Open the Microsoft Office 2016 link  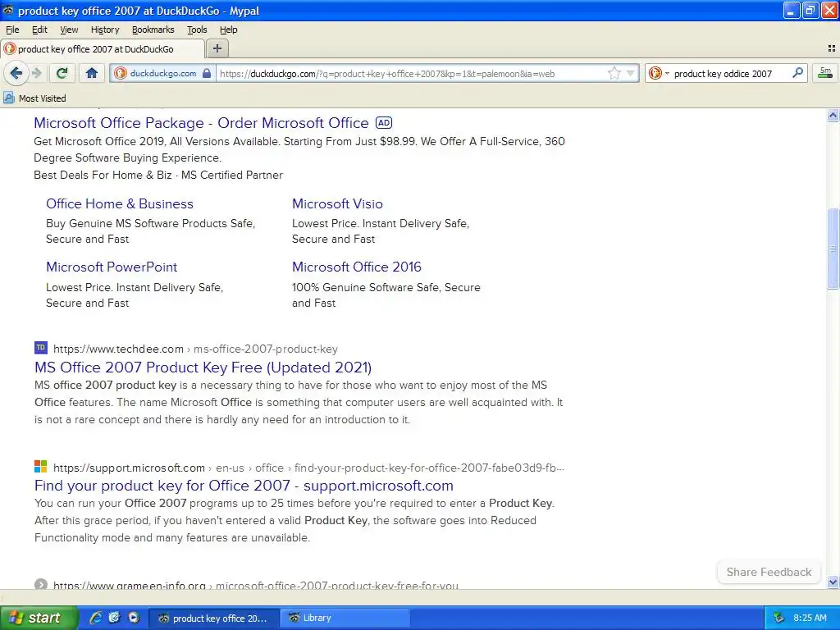[357, 267]
